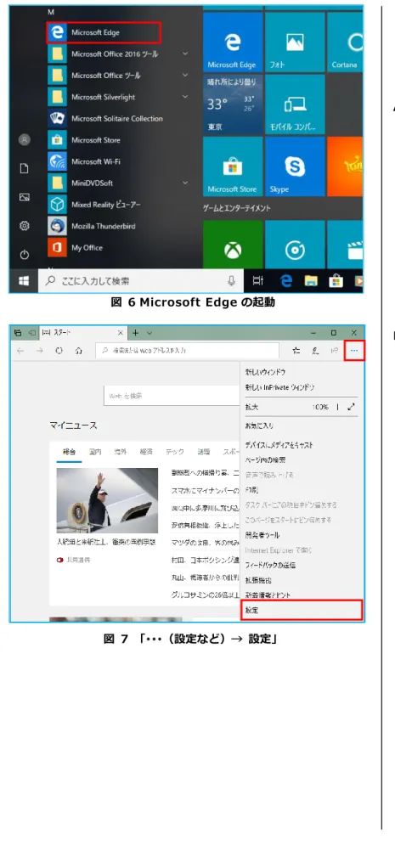Click the microphone icon in taskbar search
The width and height of the screenshot is (395, 868).
(232, 281)
